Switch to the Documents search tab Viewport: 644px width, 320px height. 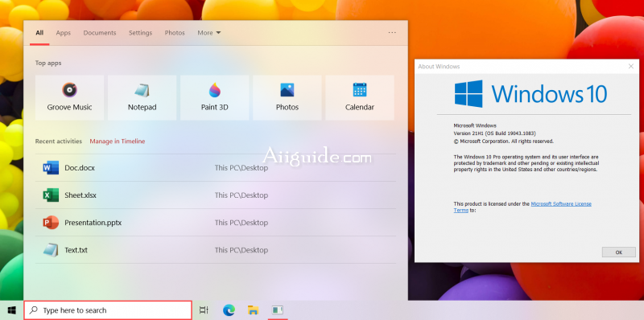[100, 33]
